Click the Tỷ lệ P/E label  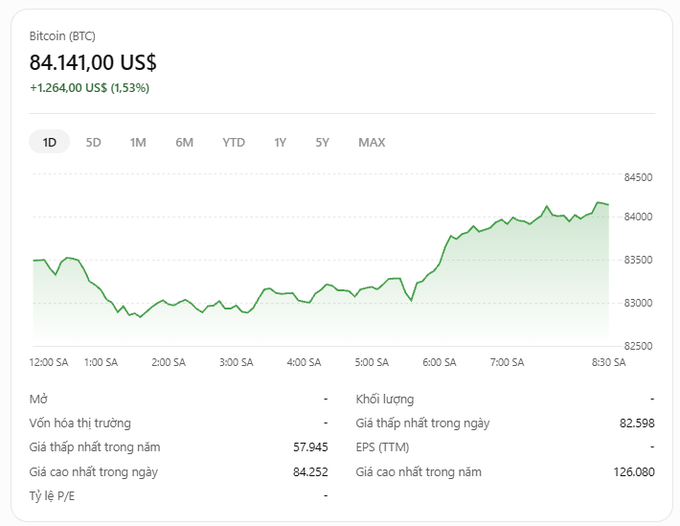tap(52, 496)
